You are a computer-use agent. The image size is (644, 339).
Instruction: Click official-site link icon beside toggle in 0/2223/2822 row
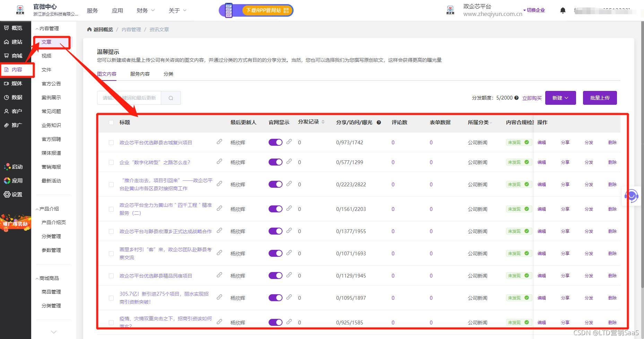(x=289, y=184)
